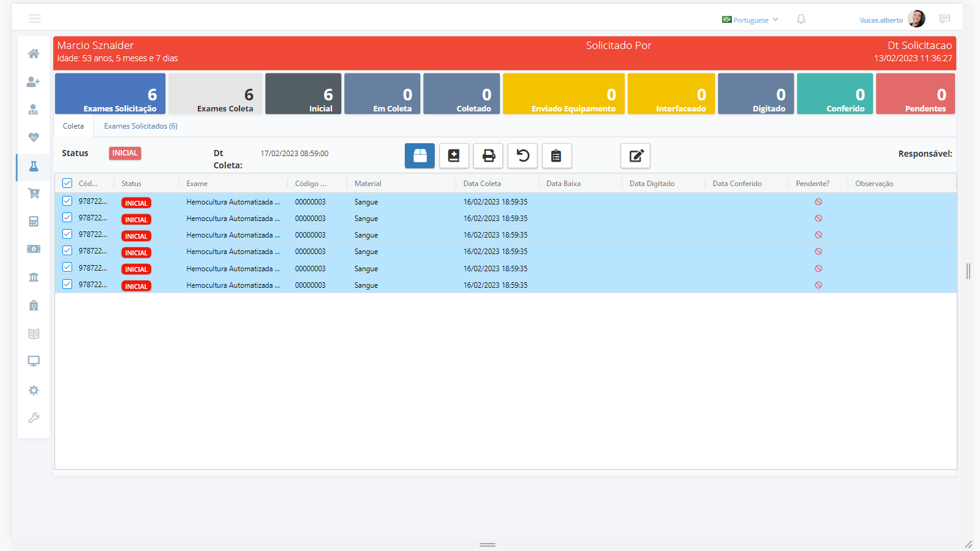Select the Coleta tab
This screenshot has width=980, height=551.
click(x=73, y=126)
